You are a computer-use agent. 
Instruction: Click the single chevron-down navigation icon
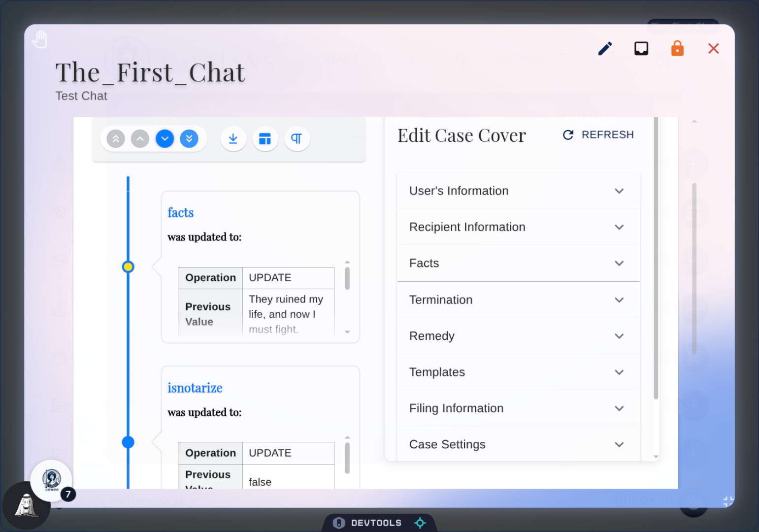point(165,139)
